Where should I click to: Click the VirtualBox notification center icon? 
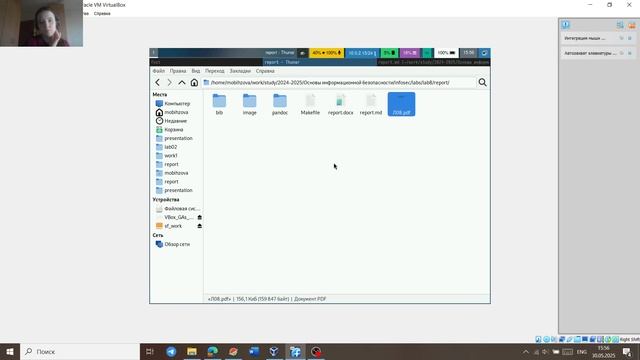pos(565,24)
